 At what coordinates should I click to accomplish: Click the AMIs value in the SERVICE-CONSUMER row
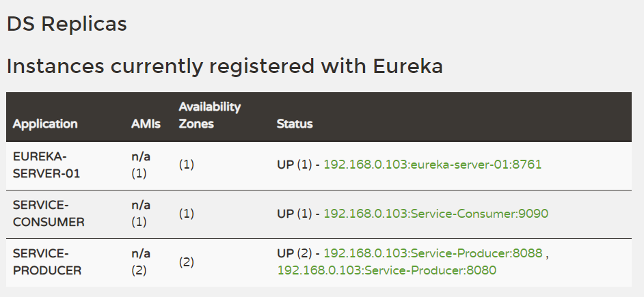[x=141, y=214]
